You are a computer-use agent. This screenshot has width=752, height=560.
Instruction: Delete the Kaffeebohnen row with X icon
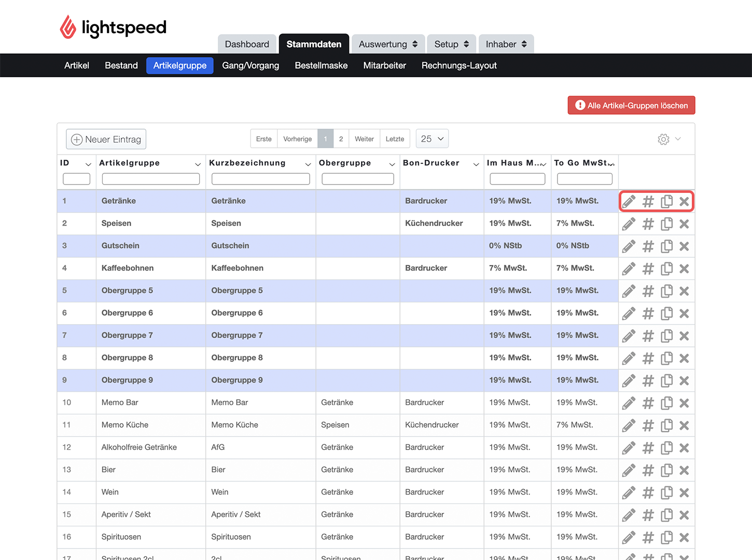point(684,269)
